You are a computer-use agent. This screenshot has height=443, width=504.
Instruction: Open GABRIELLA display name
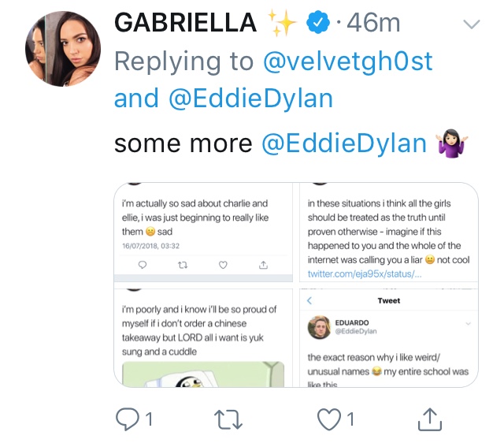[186, 23]
